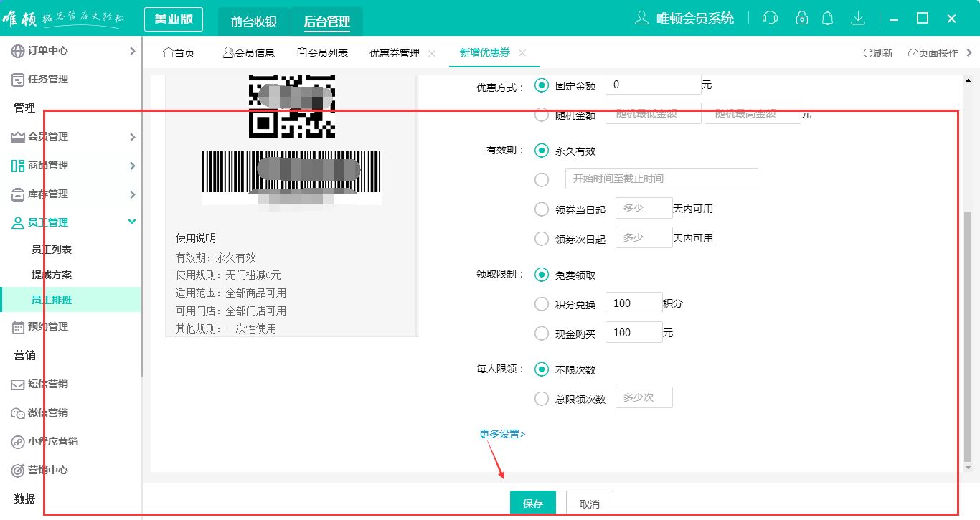Click the 营销中心 target icon
980x520 pixels.
(18, 471)
